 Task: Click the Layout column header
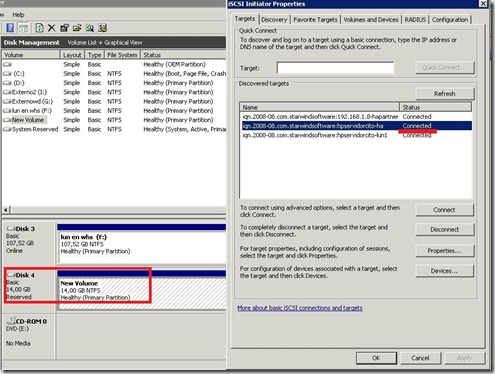coord(72,55)
